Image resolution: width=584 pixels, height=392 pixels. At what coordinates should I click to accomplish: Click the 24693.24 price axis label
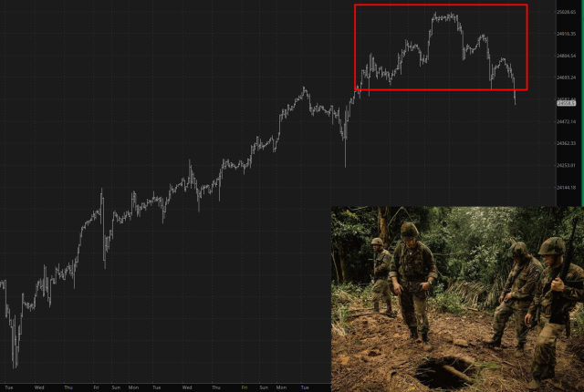(x=566, y=77)
